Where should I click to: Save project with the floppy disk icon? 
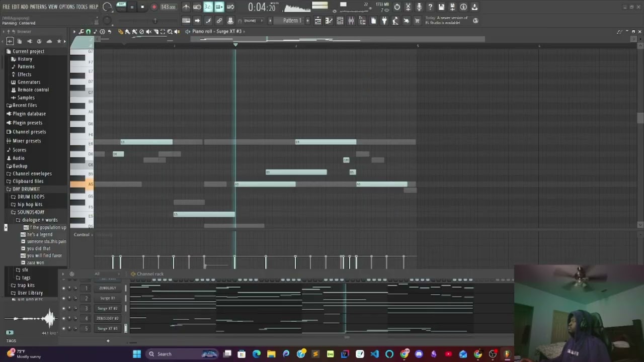(441, 7)
